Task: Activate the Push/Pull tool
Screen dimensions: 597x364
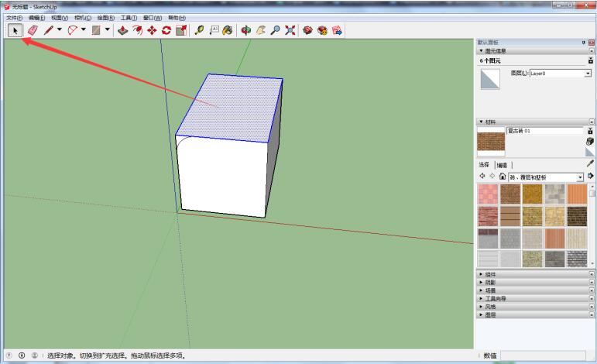Action: click(x=123, y=30)
